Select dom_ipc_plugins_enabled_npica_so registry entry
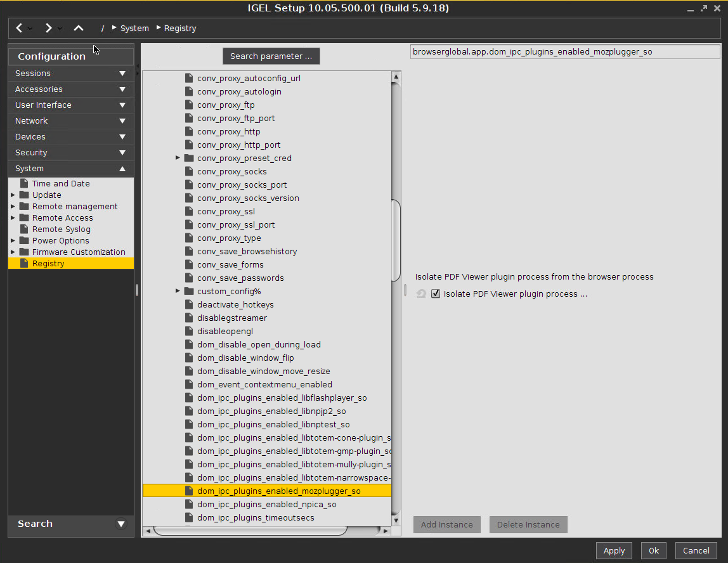Screen dimensions: 728x563 tap(266, 504)
